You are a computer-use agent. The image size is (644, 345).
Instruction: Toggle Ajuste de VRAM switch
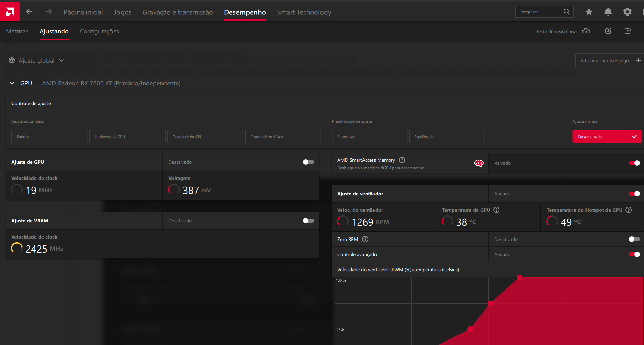308,221
